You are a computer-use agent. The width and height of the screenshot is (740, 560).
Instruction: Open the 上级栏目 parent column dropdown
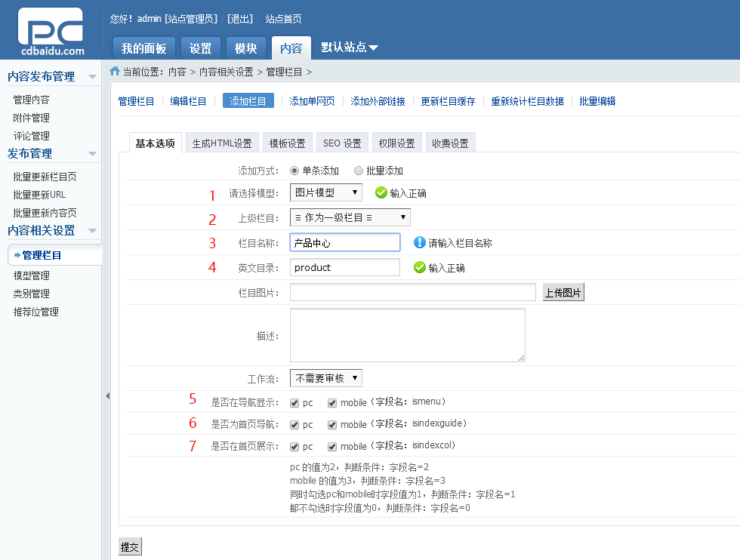350,217
